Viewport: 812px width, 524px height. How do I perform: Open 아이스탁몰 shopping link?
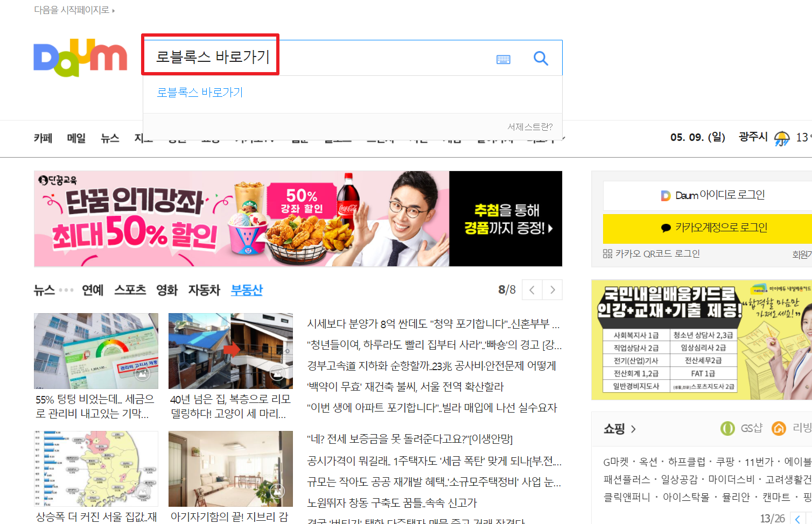click(686, 497)
